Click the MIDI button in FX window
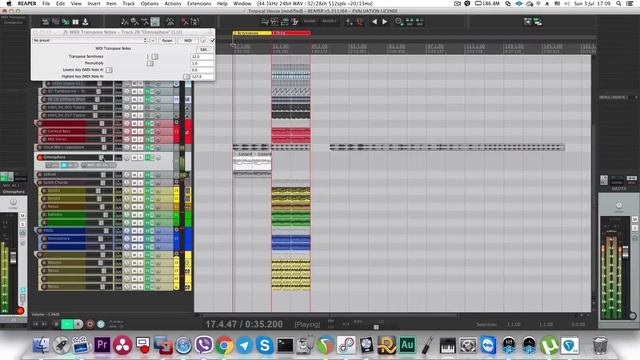This screenshot has width=640, height=360. pos(188,40)
